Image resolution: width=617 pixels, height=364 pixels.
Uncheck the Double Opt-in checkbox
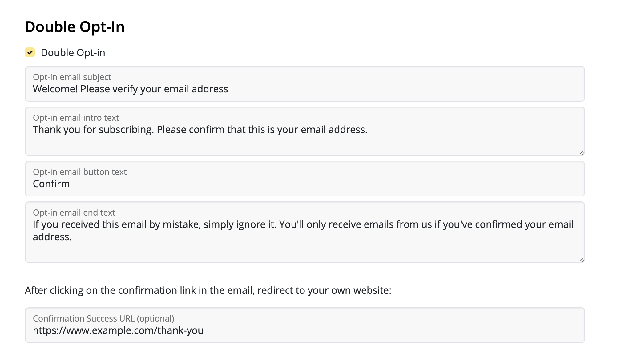click(x=30, y=52)
